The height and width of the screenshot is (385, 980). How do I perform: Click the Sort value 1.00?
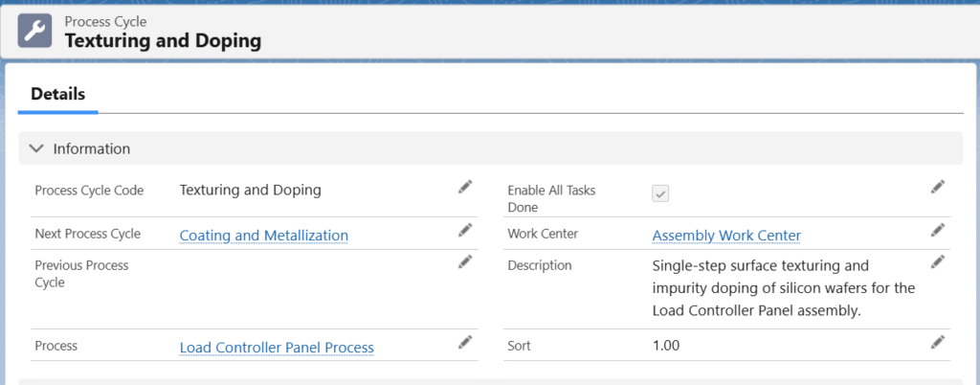(x=665, y=346)
